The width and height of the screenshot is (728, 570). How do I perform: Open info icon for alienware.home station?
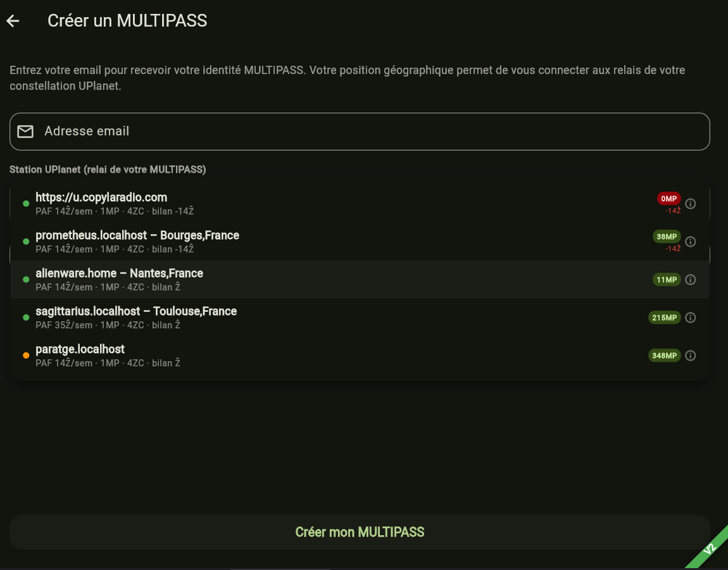(x=691, y=280)
